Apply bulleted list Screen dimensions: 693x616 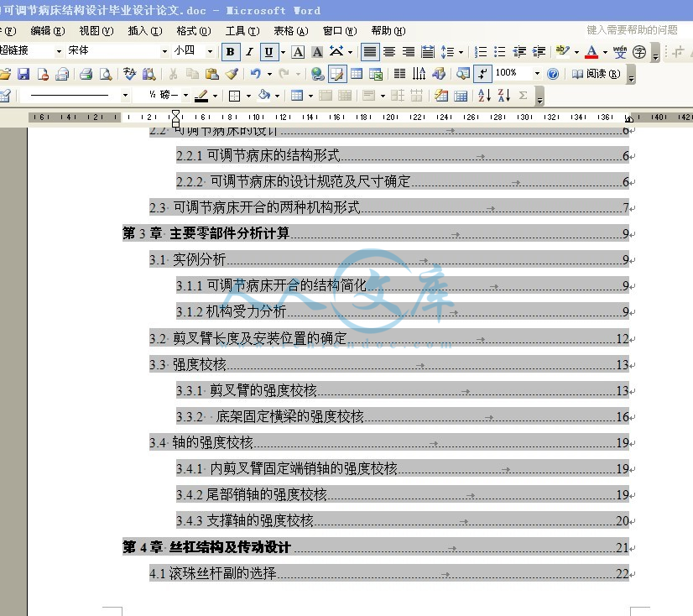click(499, 52)
